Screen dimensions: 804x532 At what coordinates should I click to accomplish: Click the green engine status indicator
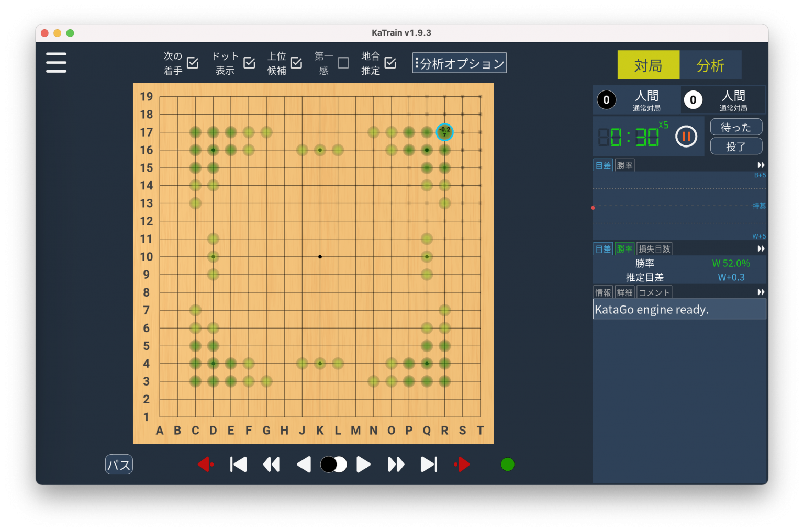(507, 464)
